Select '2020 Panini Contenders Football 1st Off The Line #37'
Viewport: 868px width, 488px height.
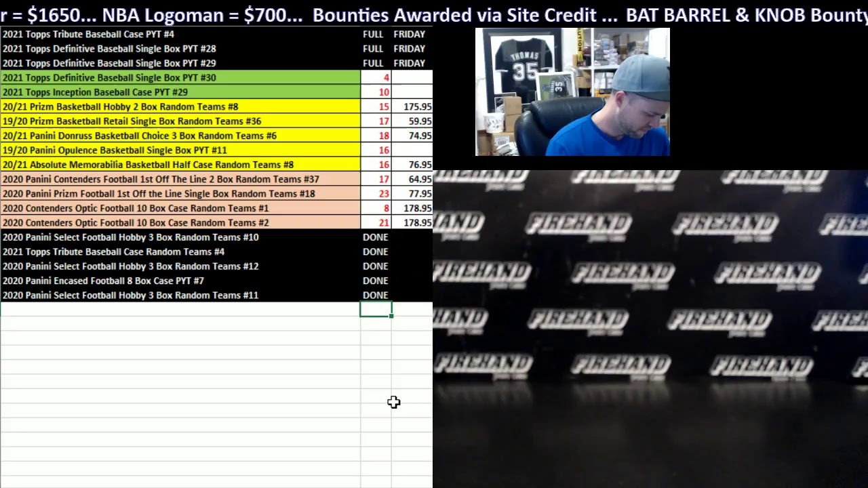(180, 179)
